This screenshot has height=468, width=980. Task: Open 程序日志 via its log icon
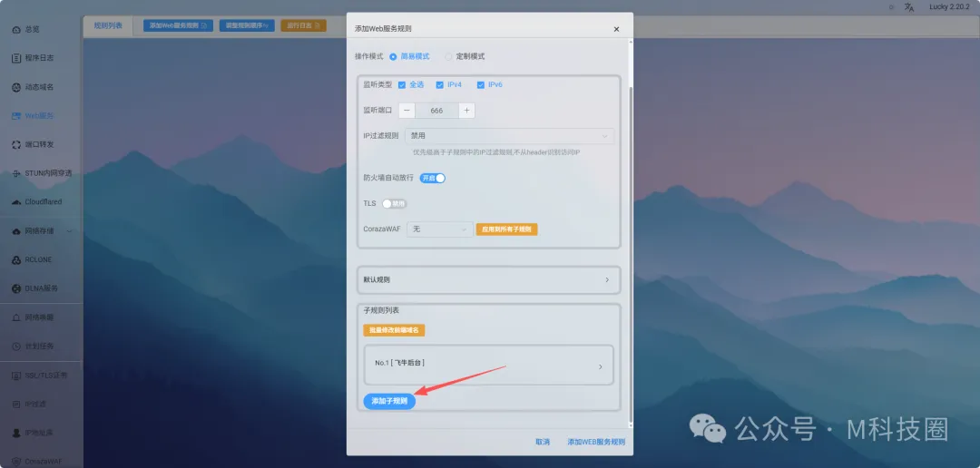pos(17,58)
